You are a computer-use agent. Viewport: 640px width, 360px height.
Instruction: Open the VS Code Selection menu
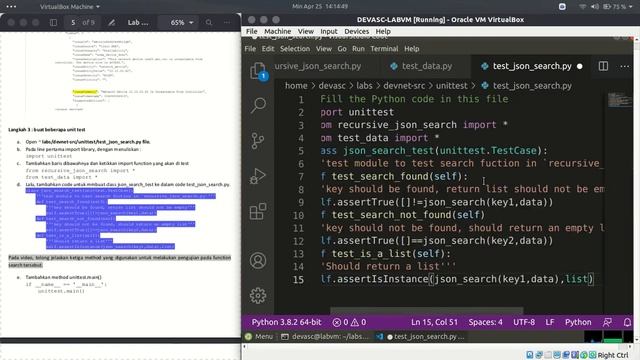pyautogui.click(x=295, y=49)
